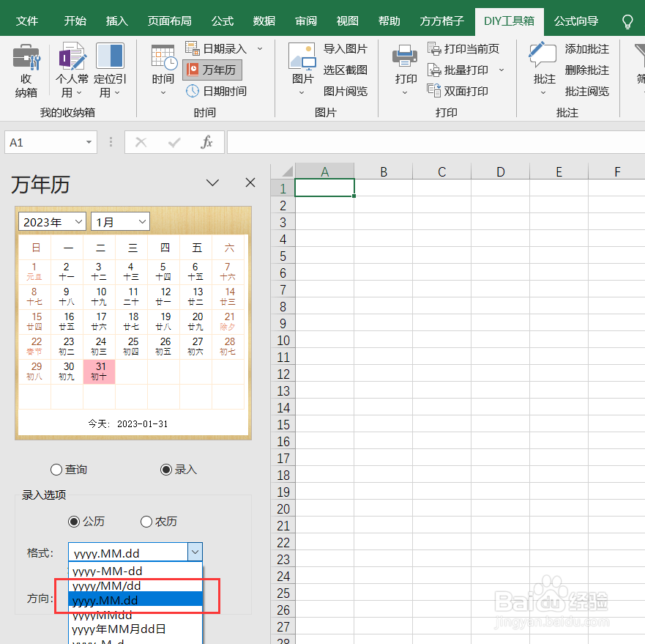Click column header C
645x644 pixels.
click(x=441, y=171)
